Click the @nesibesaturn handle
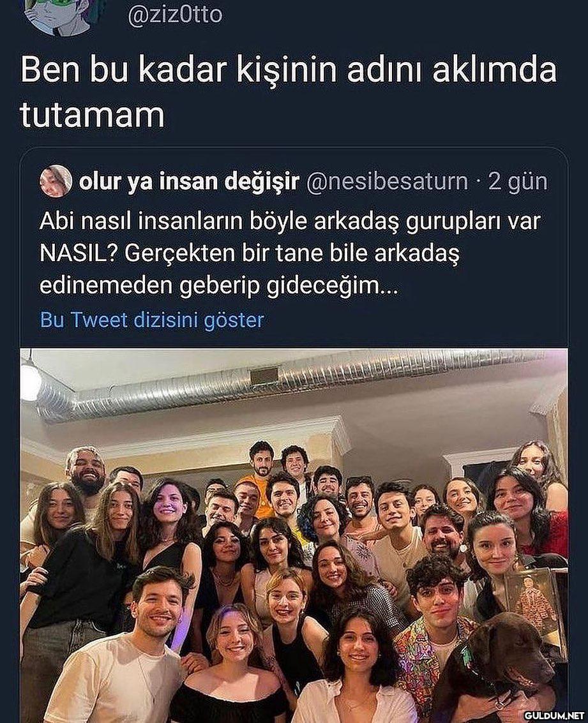 click(x=386, y=182)
